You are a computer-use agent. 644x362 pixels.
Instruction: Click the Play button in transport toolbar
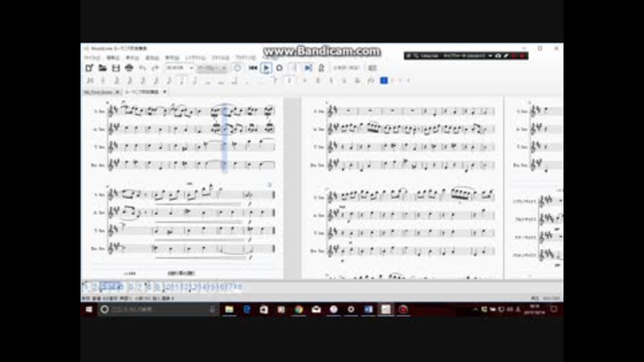(266, 68)
